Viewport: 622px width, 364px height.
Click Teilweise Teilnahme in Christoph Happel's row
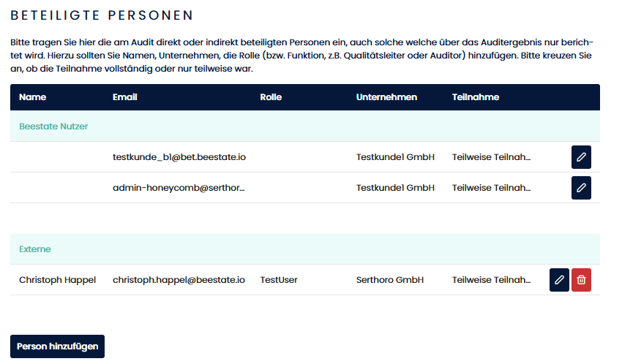tap(491, 280)
